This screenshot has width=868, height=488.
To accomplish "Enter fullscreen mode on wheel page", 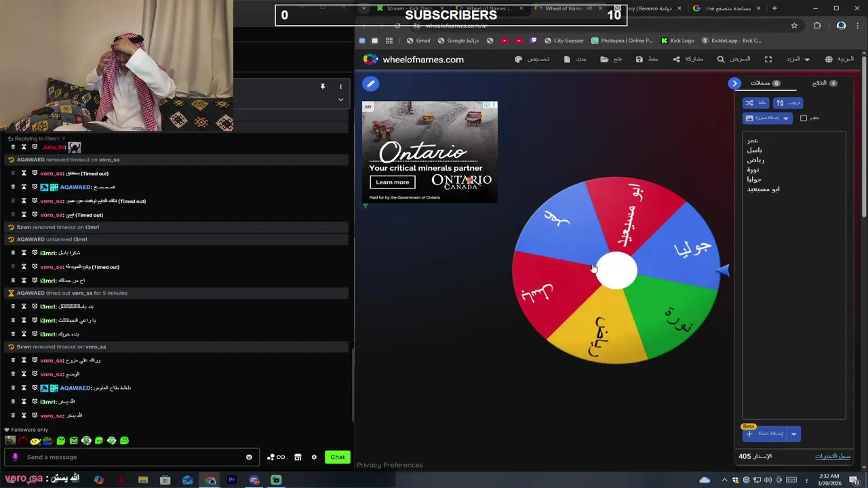I will (x=768, y=59).
